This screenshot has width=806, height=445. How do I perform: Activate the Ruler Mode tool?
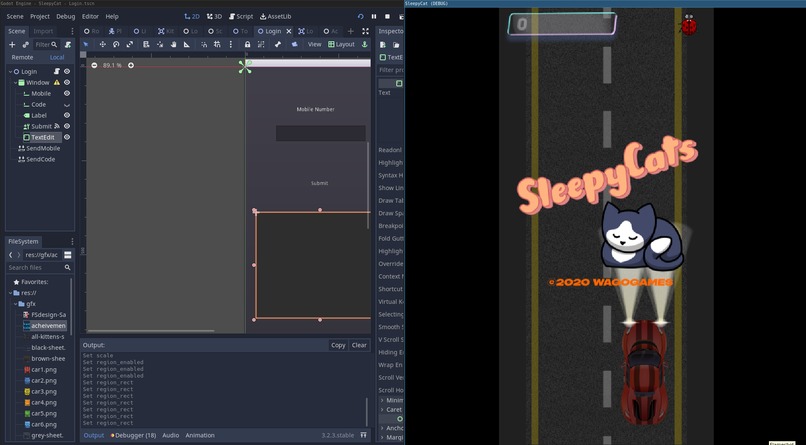point(187,45)
